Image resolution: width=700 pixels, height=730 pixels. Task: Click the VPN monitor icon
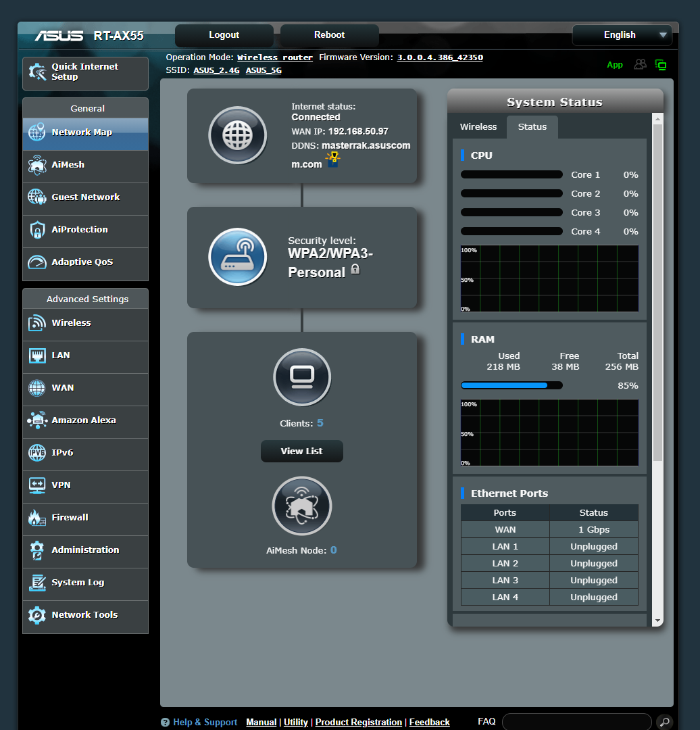(x=36, y=485)
